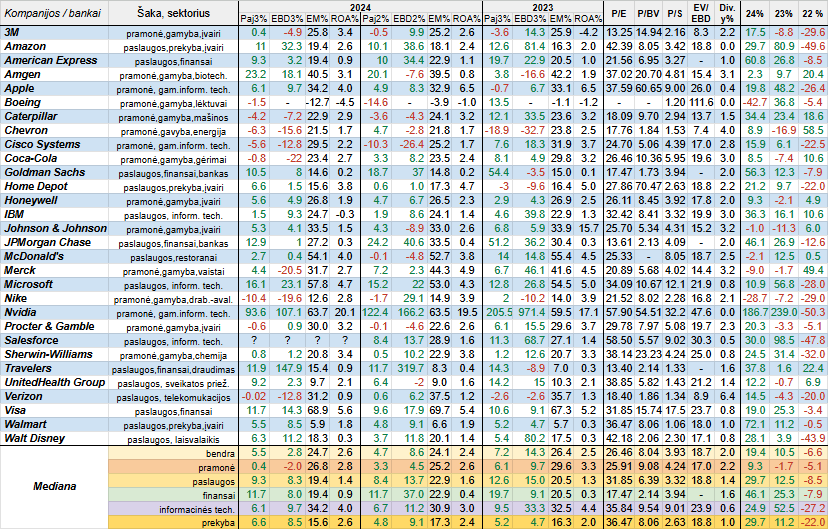Select the 24% return column header

(x=755, y=13)
